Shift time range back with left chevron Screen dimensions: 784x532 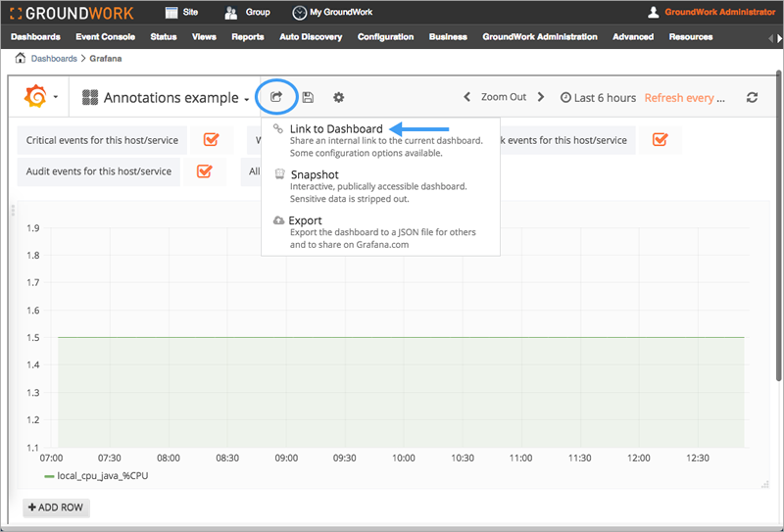point(467,97)
